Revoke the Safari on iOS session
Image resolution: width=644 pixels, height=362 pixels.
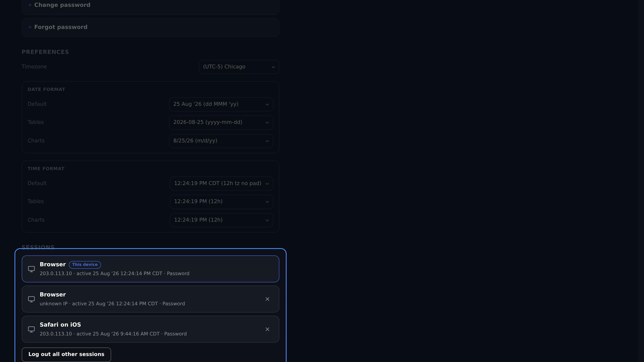point(267,329)
